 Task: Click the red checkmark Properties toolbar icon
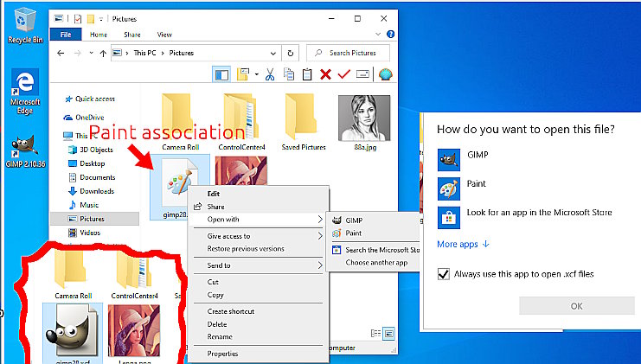tap(343, 74)
